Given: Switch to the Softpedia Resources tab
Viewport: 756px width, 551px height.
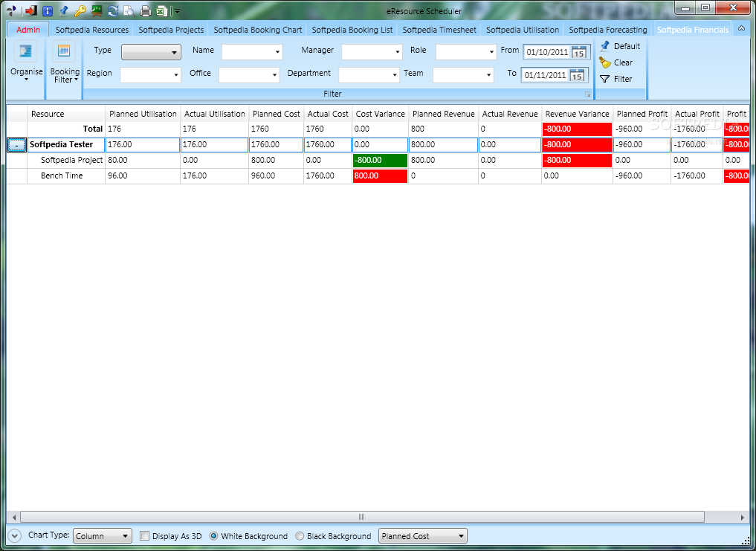Looking at the screenshot, I should [92, 30].
